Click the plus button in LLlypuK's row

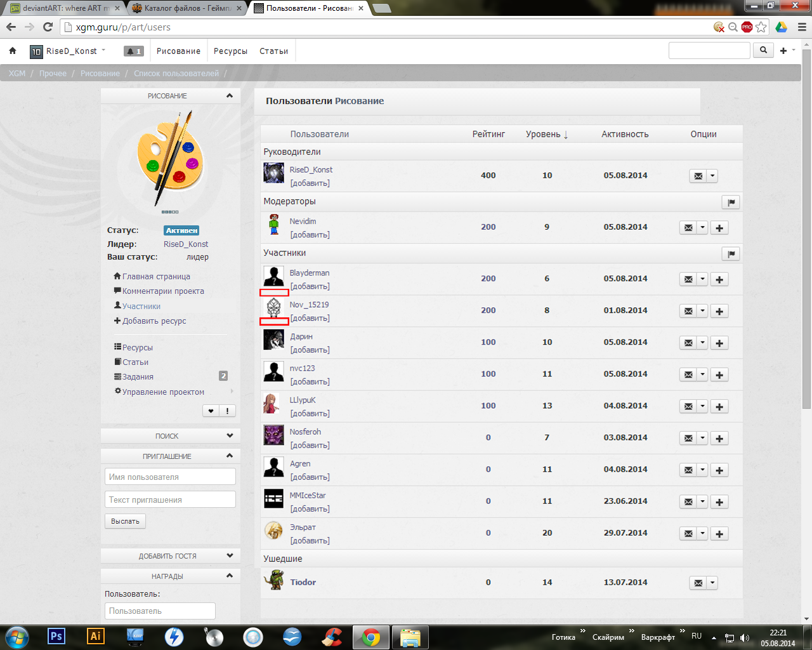pyautogui.click(x=719, y=406)
